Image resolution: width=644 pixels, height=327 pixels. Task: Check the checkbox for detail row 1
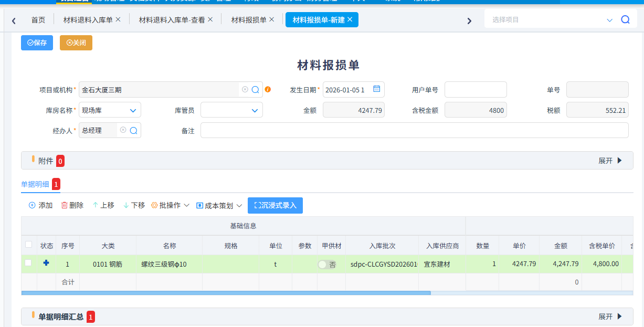pyautogui.click(x=28, y=264)
